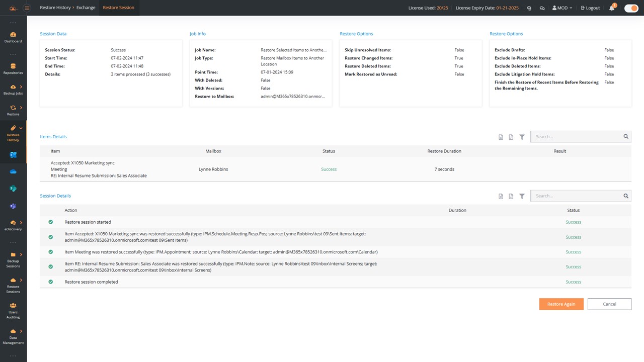Select 'Restore session completed' row text
644x362 pixels.
[91, 282]
